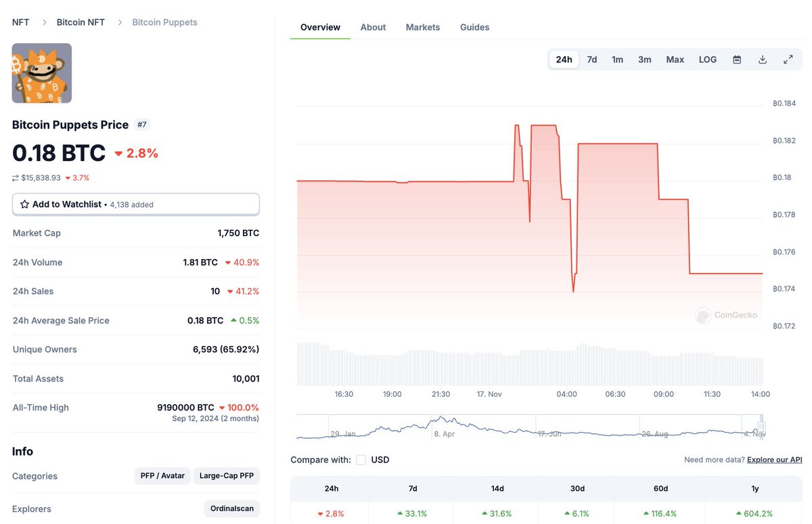Click the star icon in Add to Watchlist

point(24,204)
